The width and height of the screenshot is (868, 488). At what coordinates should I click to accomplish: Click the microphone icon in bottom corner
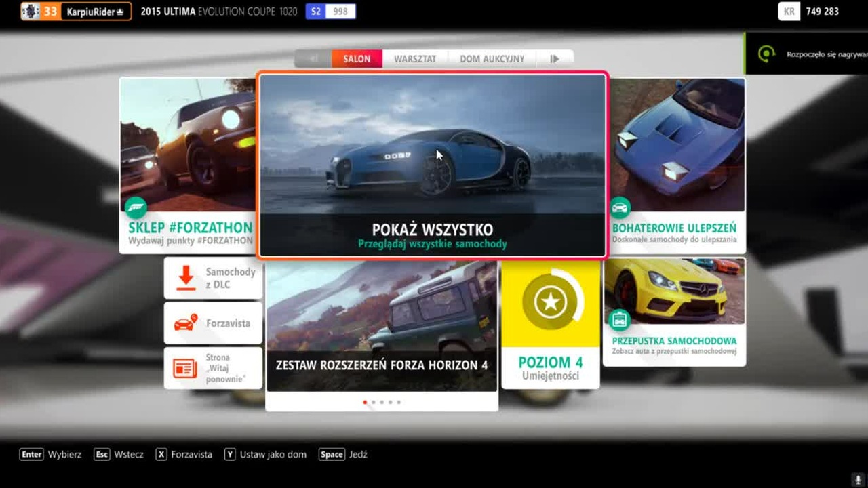(x=858, y=479)
